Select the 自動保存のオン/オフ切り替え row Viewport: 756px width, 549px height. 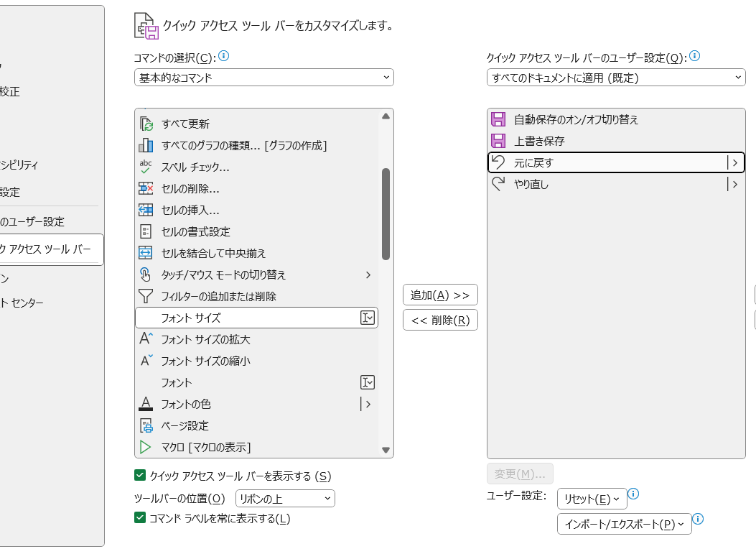616,119
